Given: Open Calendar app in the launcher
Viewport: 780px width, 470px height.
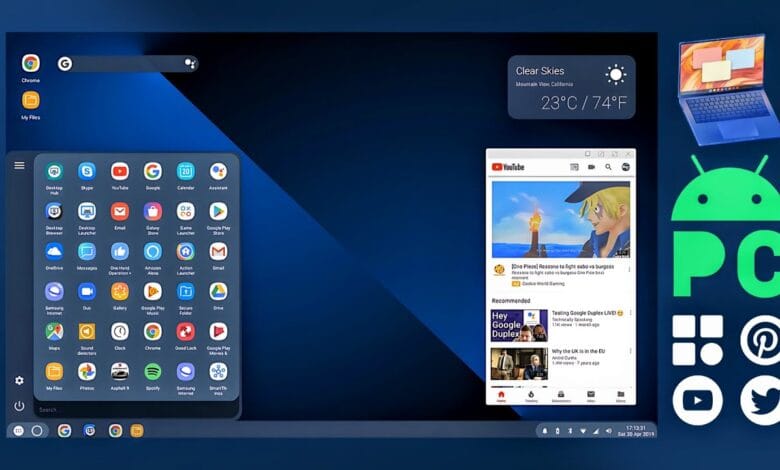Looking at the screenshot, I should point(186,171).
